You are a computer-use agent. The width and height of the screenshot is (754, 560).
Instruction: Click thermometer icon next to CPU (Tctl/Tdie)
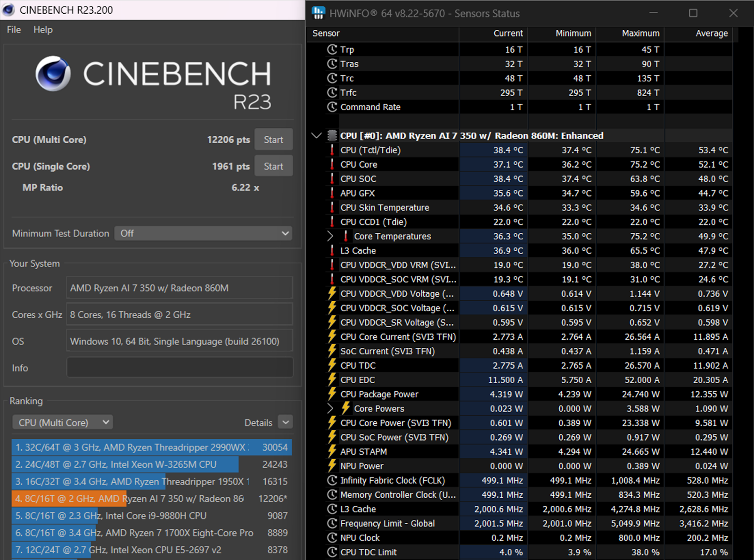[332, 150]
